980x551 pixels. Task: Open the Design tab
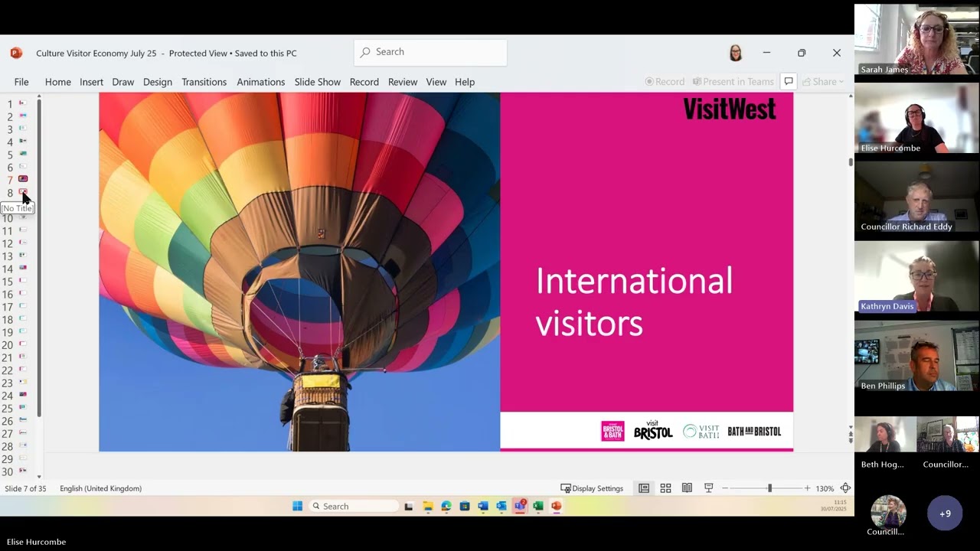[x=157, y=82]
